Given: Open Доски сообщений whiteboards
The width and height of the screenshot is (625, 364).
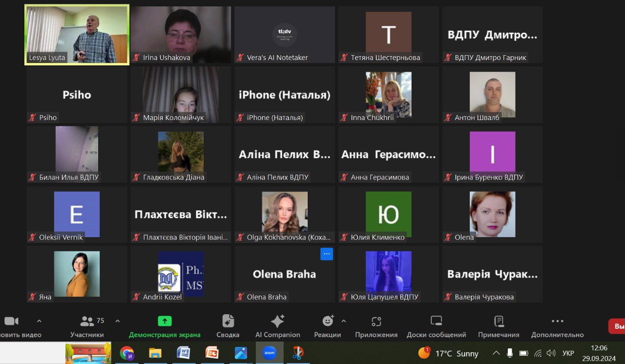Looking at the screenshot, I should (436, 326).
